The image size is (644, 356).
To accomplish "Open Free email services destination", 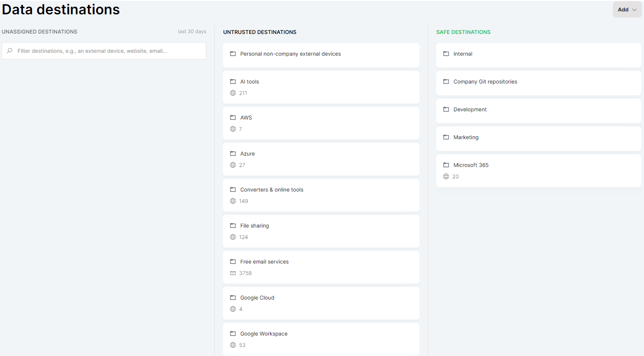I will coord(321,267).
